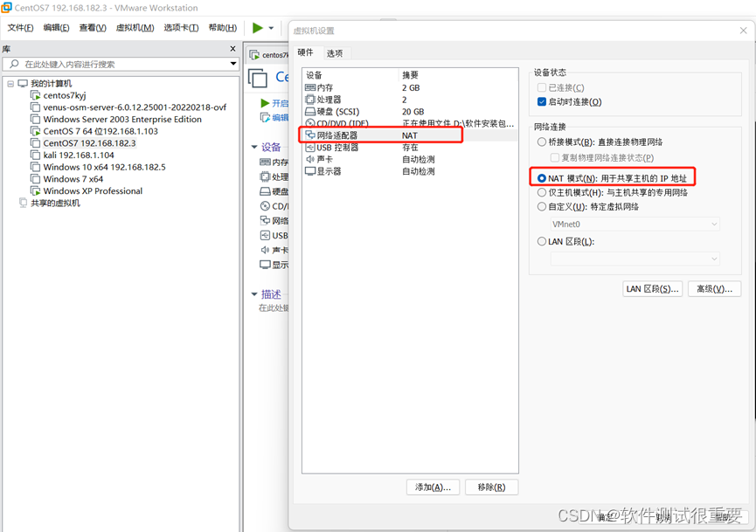Toggle the Connected (已连接) checkbox
Image resolution: width=756 pixels, height=532 pixels.
point(542,87)
